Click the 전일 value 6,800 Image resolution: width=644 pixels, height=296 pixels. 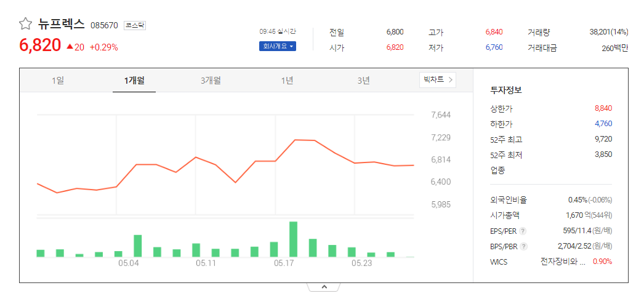point(395,32)
